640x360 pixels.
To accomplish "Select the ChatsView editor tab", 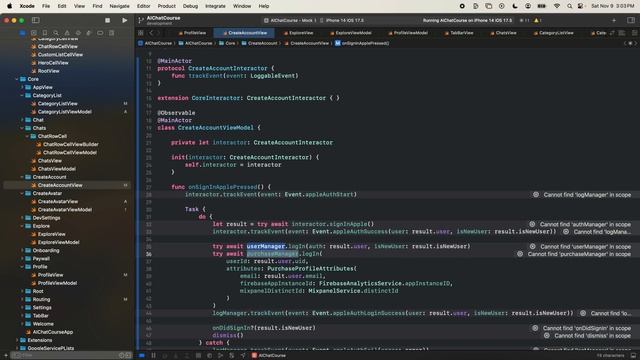I will click(x=503, y=33).
